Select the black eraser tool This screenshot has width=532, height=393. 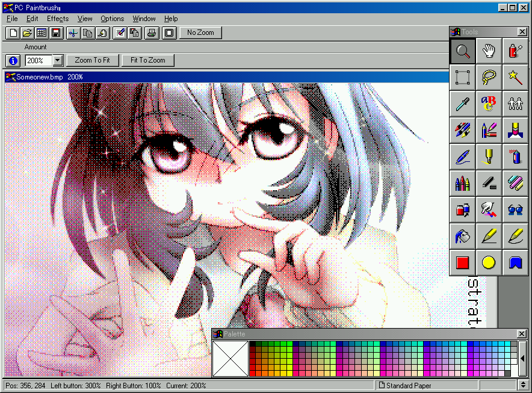click(489, 184)
